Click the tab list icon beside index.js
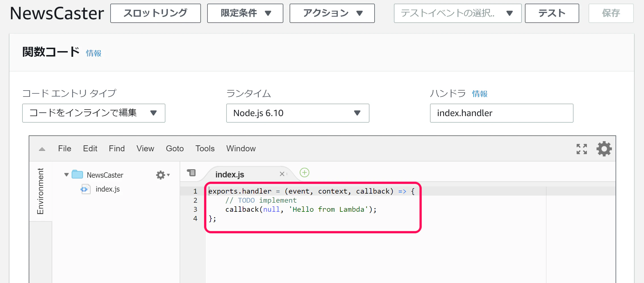Image resolution: width=644 pixels, height=283 pixels. 191,173
